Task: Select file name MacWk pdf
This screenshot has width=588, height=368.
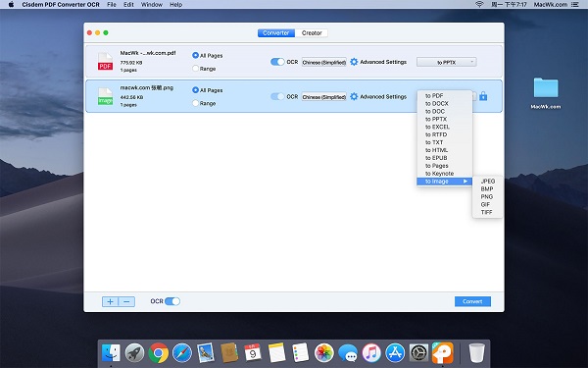Action: click(x=148, y=53)
